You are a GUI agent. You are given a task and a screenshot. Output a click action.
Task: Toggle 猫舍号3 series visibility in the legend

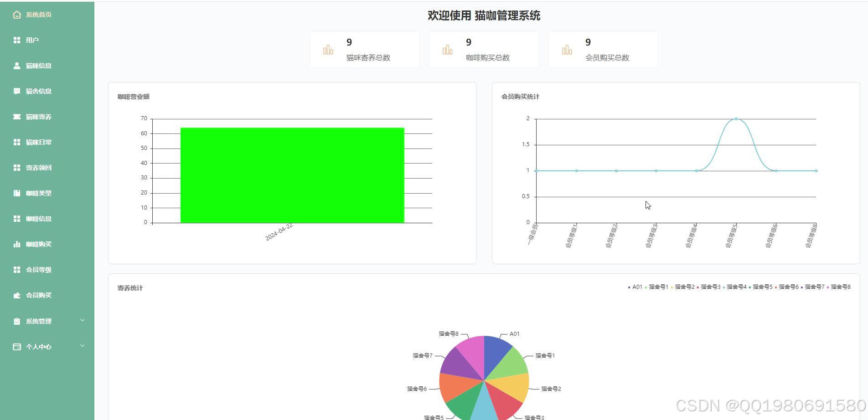(711, 287)
